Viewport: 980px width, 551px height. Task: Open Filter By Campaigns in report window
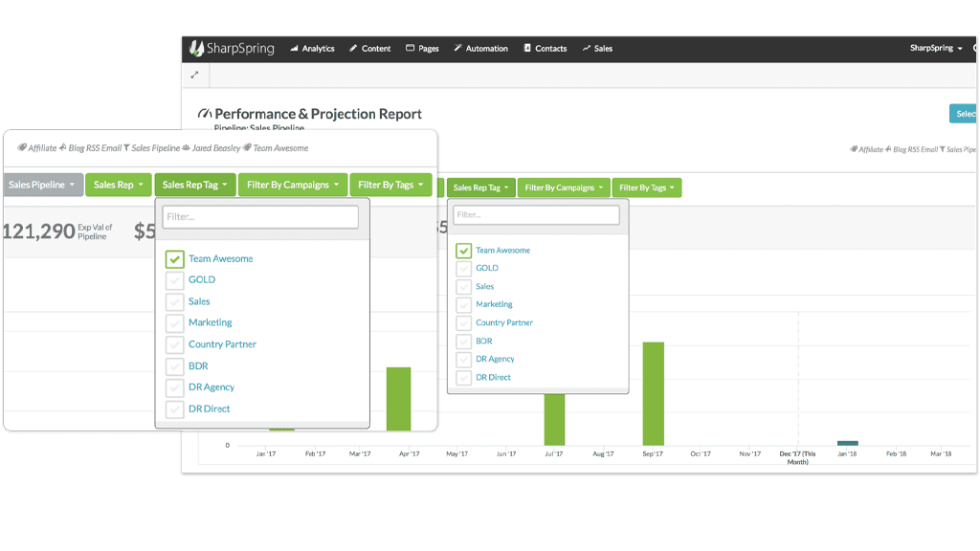(x=564, y=187)
